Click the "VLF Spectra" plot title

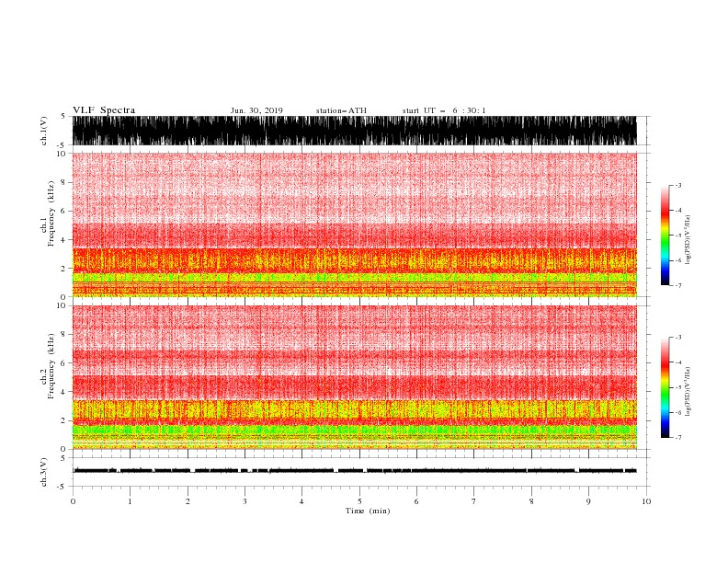104,110
